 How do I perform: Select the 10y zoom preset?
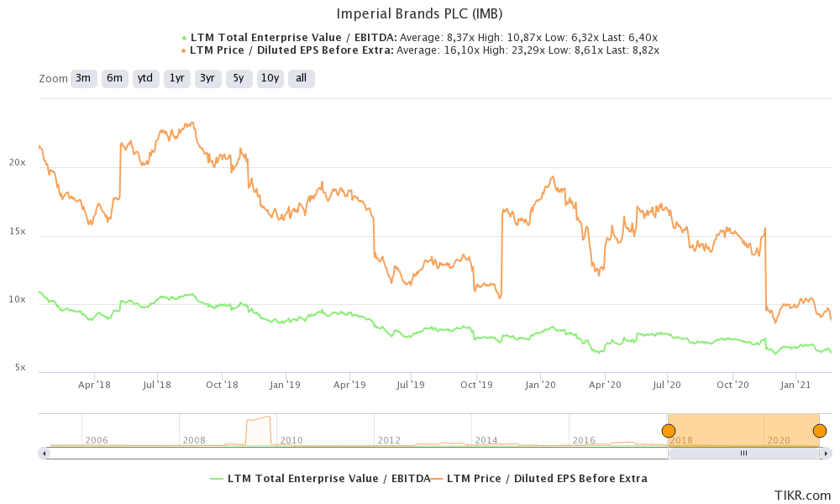pyautogui.click(x=270, y=78)
